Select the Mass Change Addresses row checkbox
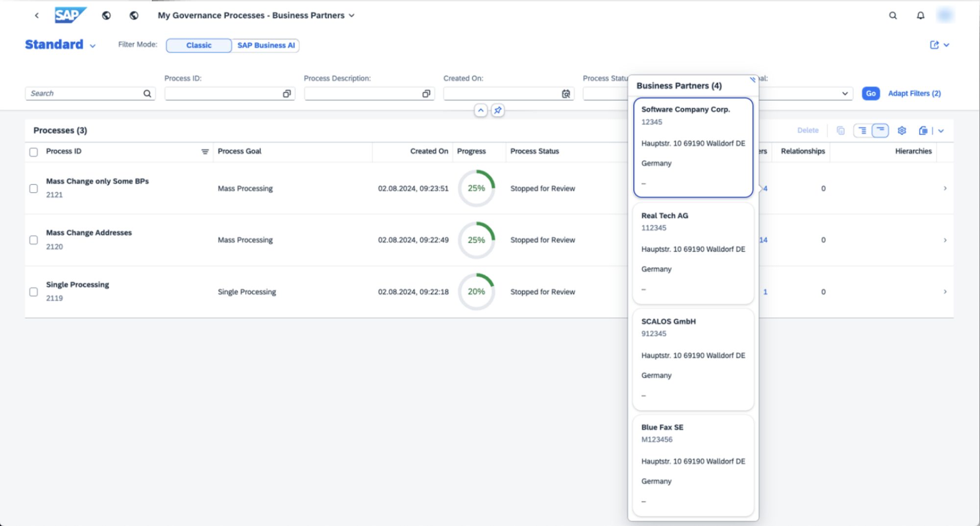Viewport: 980px width, 526px height. 33,240
